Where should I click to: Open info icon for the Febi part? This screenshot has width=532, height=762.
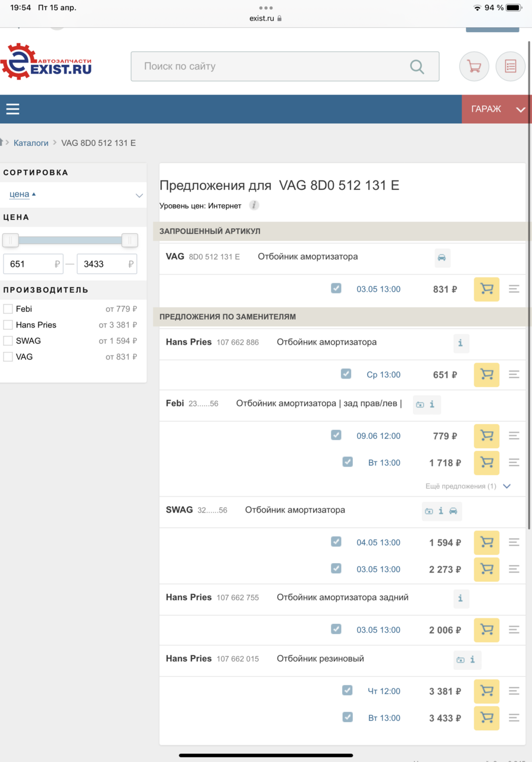[x=432, y=404]
